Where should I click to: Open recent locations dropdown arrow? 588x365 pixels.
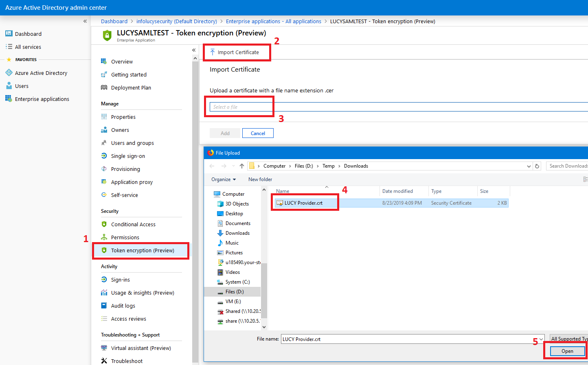tap(233, 166)
